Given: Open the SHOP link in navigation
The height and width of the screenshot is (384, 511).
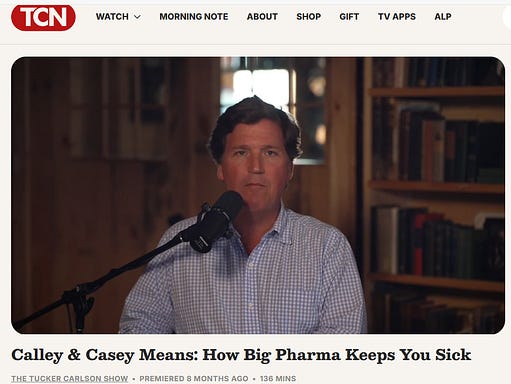Looking at the screenshot, I should (x=309, y=16).
